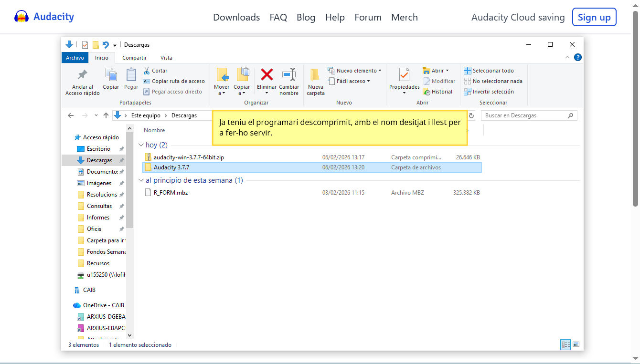Open the Vista ribbon tab
640x364 pixels.
(x=166, y=58)
